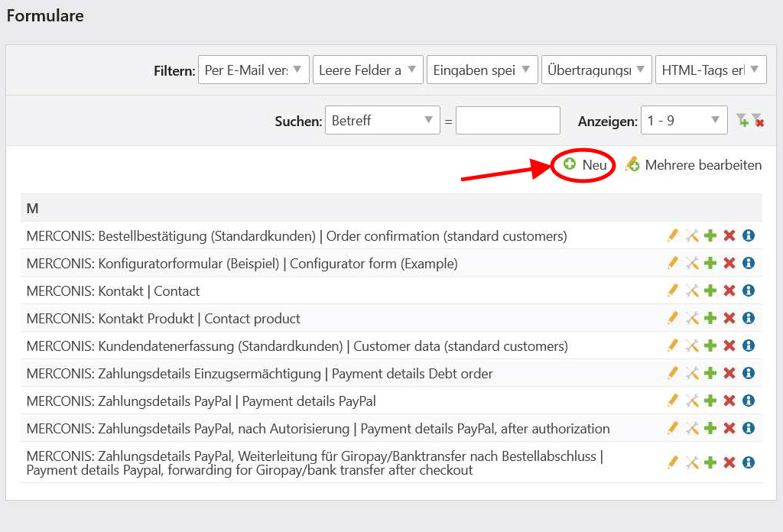Image resolution: width=783 pixels, height=532 pixels.
Task: Edit the Konfiguratorformular (Beispiel) form pencil icon
Action: point(673,263)
